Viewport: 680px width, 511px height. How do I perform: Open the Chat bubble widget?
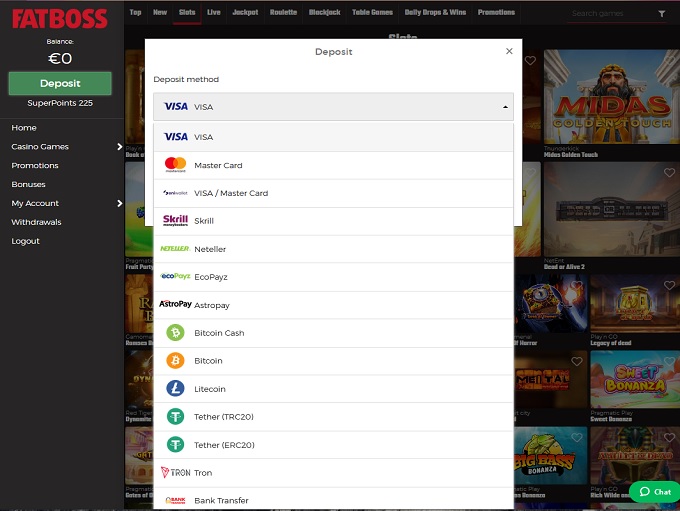coord(655,491)
